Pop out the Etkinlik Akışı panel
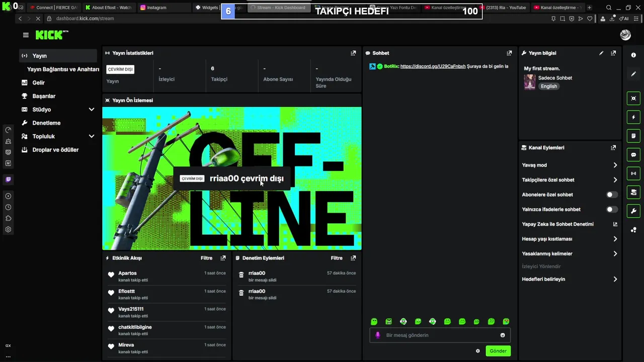 [223, 258]
